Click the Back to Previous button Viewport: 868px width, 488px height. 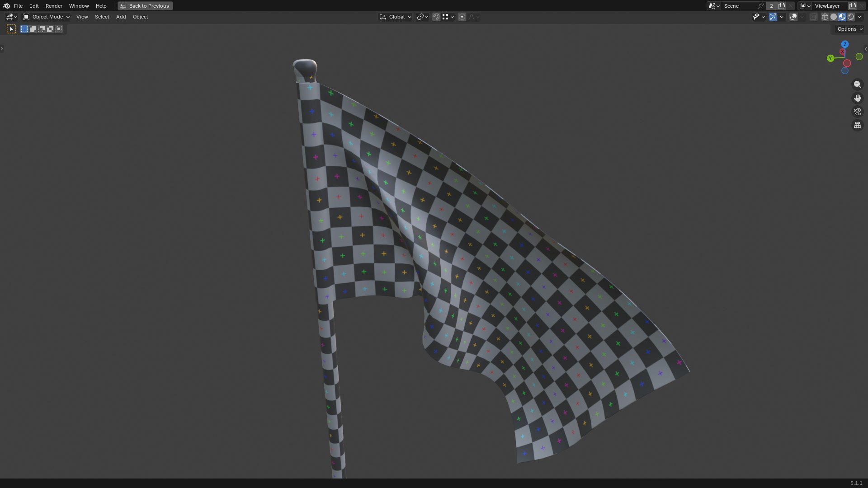pos(145,6)
